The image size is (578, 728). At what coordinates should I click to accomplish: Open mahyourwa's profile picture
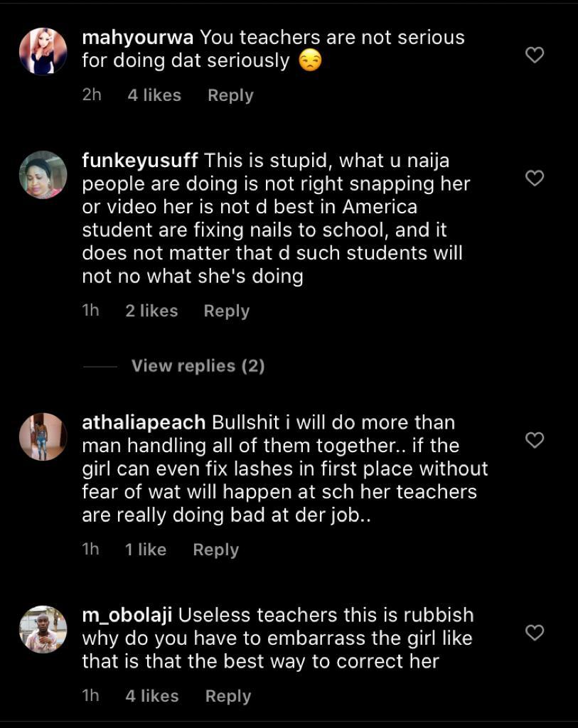pyautogui.click(x=43, y=51)
